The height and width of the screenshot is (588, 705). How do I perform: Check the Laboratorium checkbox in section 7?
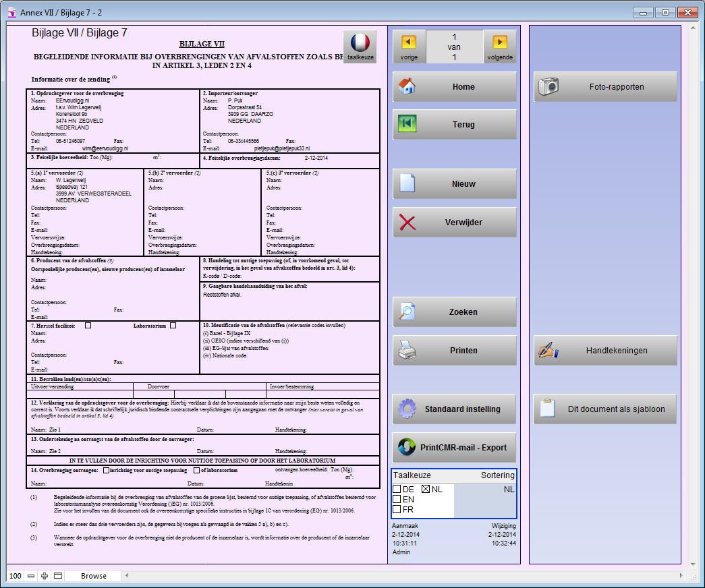pyautogui.click(x=173, y=324)
